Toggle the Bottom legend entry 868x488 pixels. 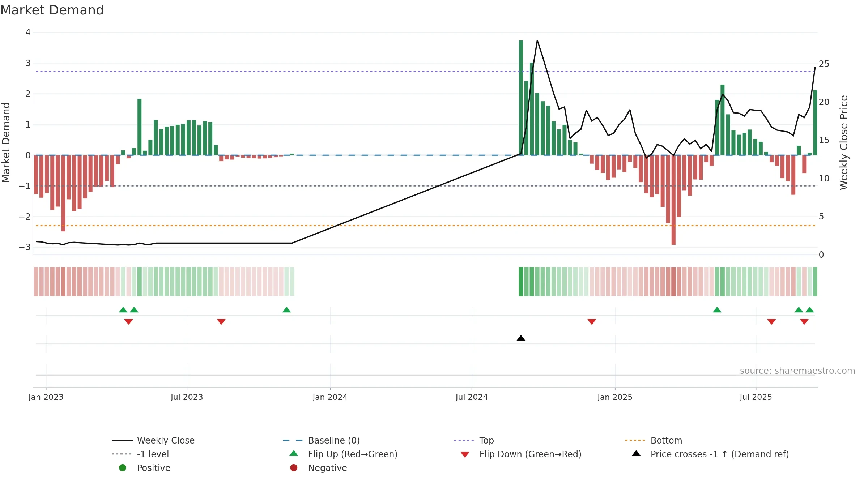(x=654, y=440)
